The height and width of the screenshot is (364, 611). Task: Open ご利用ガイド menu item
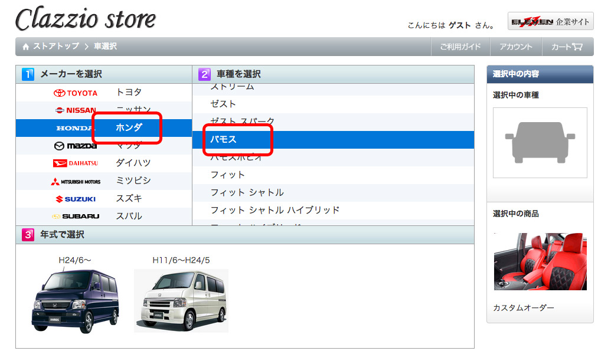(460, 47)
